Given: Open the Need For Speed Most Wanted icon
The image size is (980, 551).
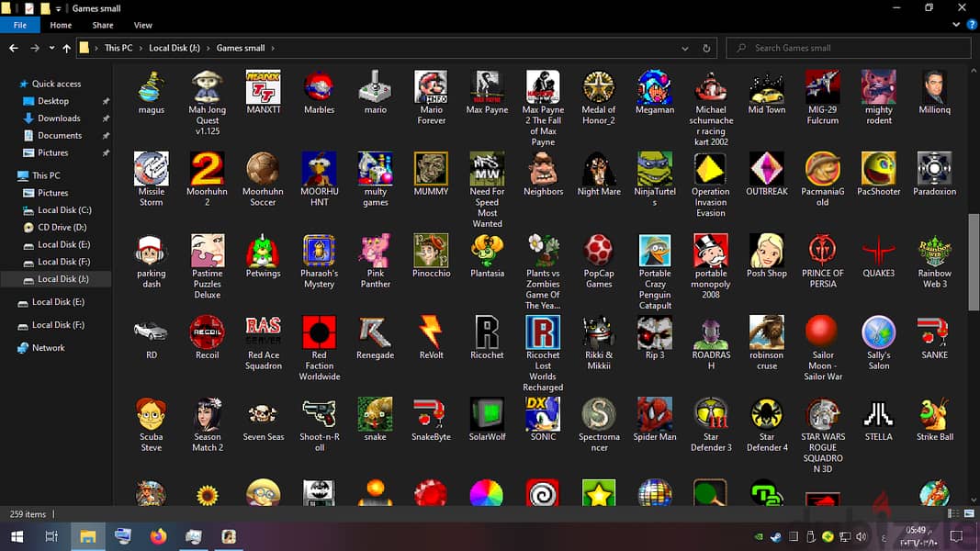Looking at the screenshot, I should pos(487,169).
